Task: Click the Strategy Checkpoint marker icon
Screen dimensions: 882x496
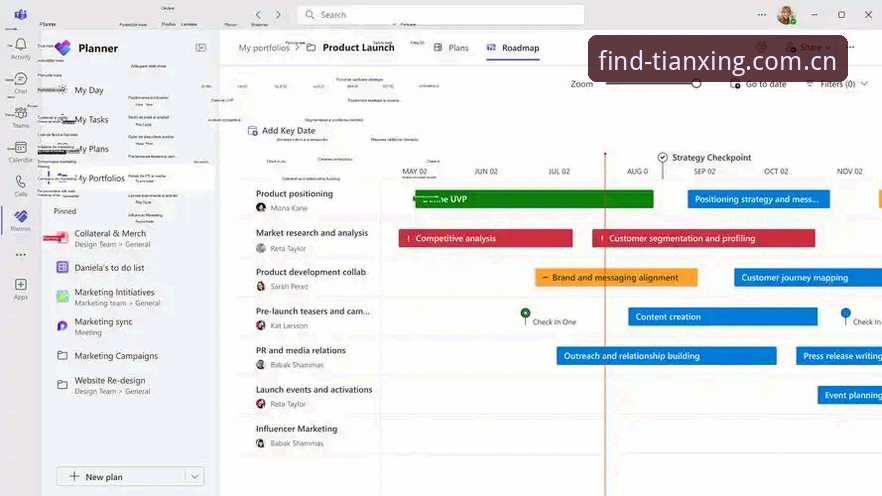Action: click(x=663, y=157)
